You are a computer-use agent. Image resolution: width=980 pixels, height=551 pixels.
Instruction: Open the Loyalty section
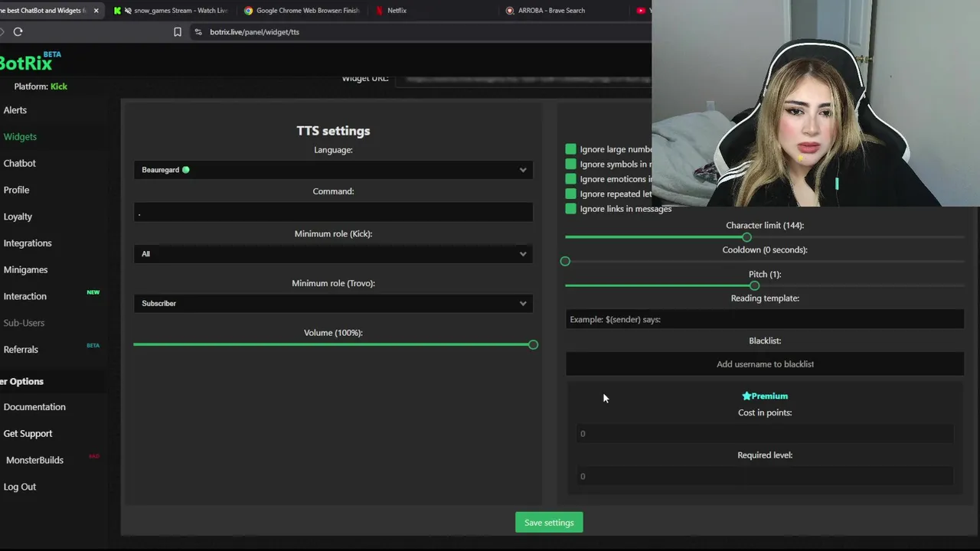[18, 217]
